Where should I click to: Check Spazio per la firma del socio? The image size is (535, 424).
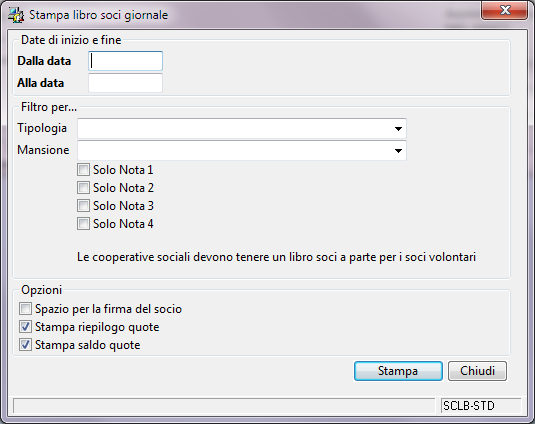click(25, 309)
